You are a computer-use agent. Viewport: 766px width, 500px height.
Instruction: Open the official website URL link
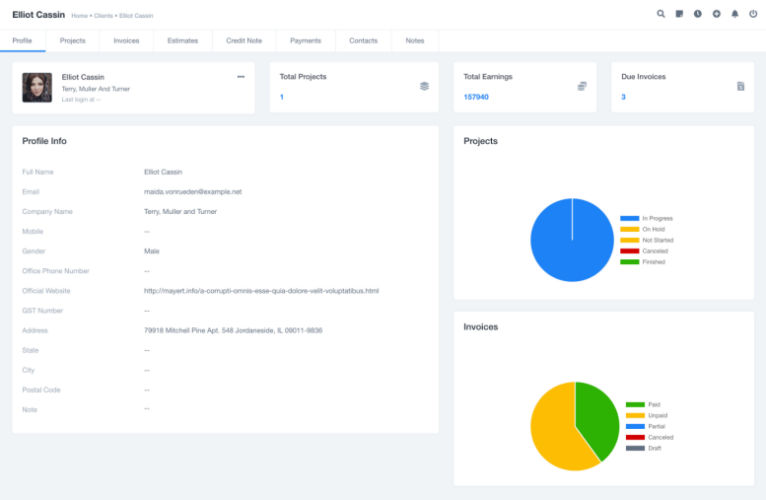pos(261,291)
